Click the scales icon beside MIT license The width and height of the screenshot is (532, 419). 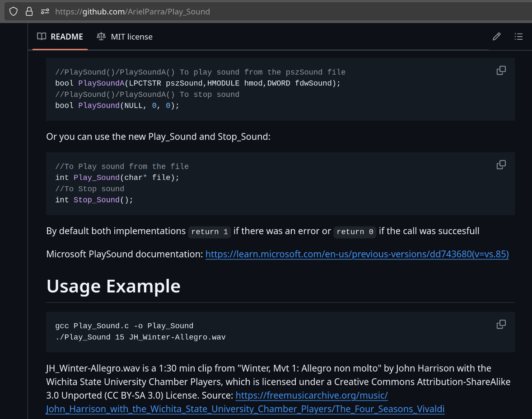tap(101, 36)
